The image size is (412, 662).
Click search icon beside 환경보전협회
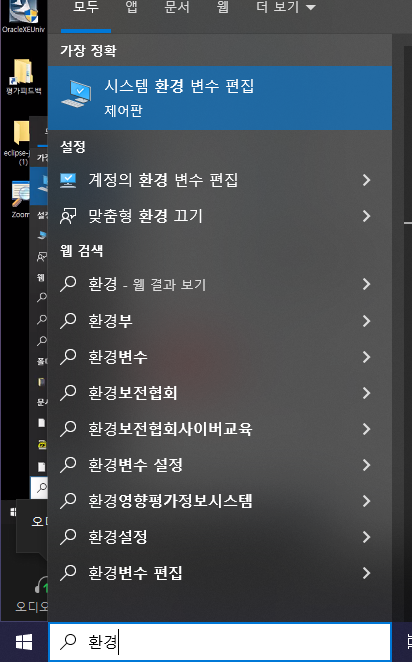point(68,393)
